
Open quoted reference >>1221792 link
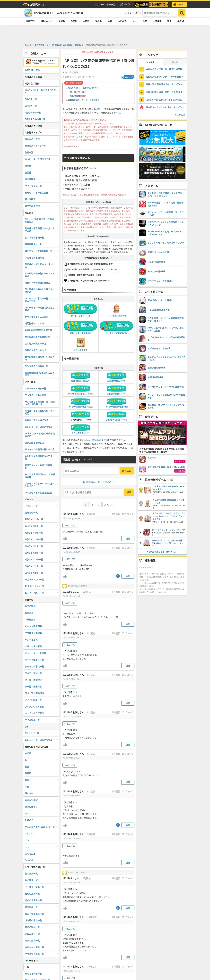[x=69, y=525]
